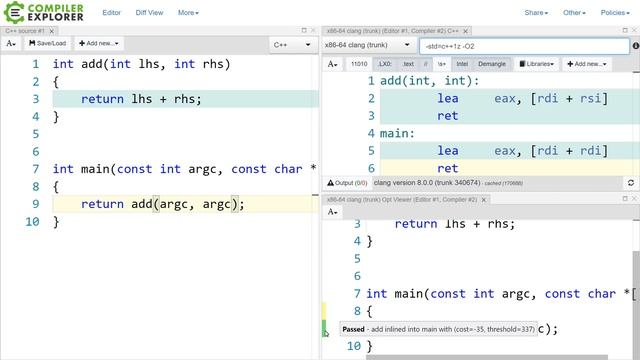Click 'clang version 8.0.0' status text
The image size is (640, 360).
click(x=427, y=183)
